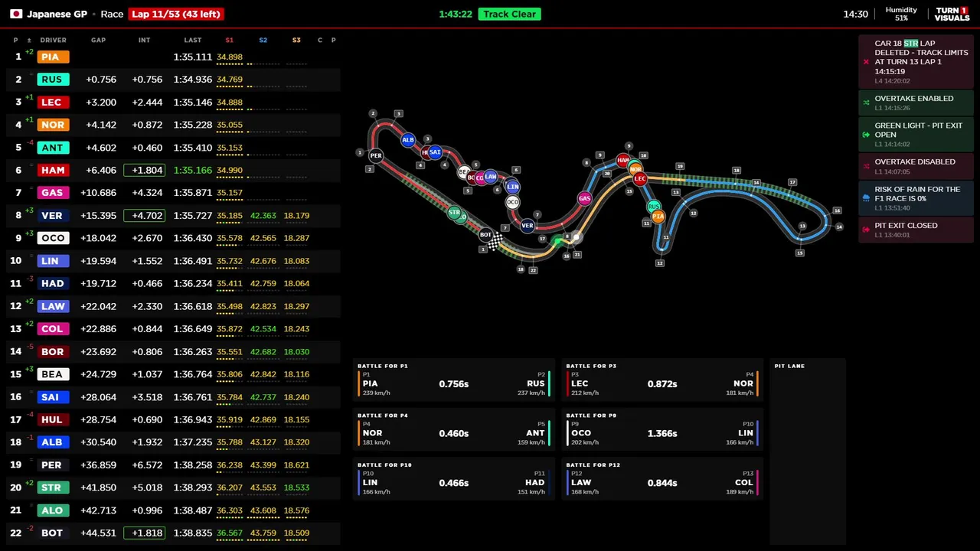Click the 1:43:22 session clock
The image size is (980, 551).
456,14
